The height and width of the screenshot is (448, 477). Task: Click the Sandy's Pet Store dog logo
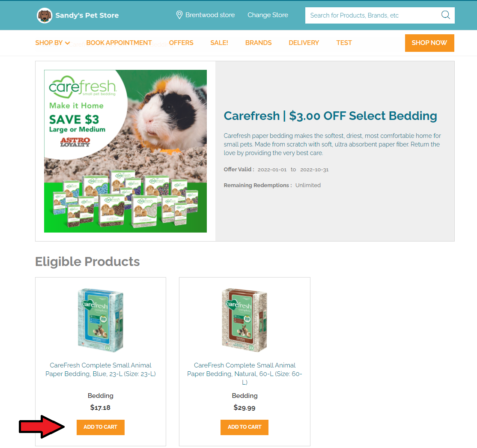[x=45, y=15]
